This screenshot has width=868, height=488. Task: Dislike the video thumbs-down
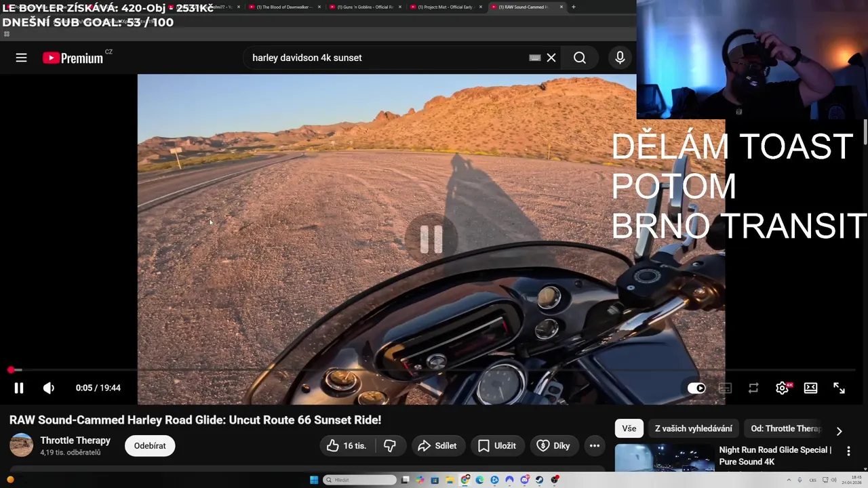pos(390,445)
